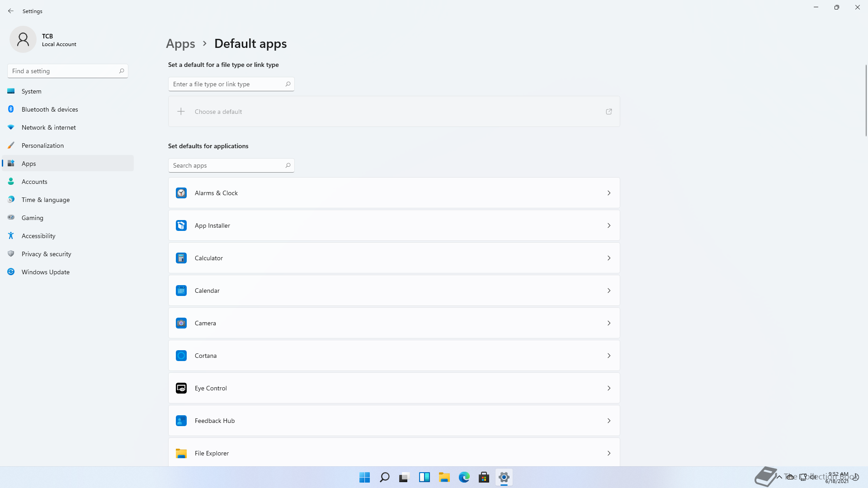Focus the Find a setting search field
This screenshot has height=488, width=868.
click(x=68, y=71)
